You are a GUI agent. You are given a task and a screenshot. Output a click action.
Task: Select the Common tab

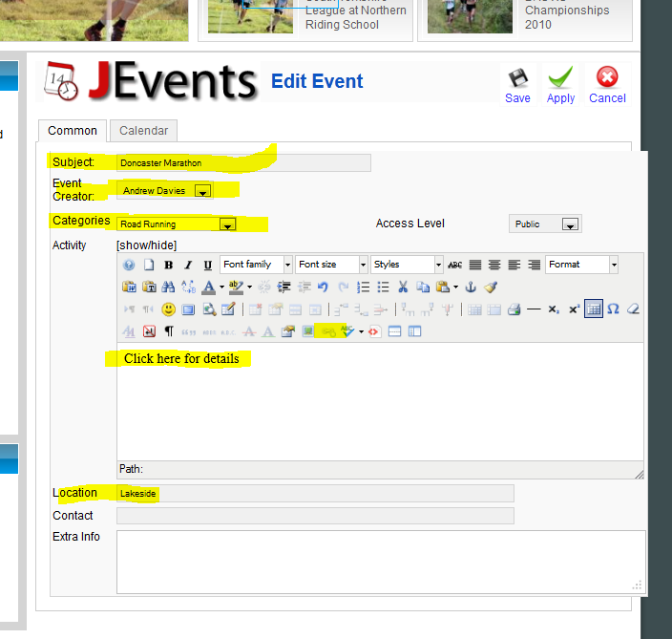tap(73, 131)
